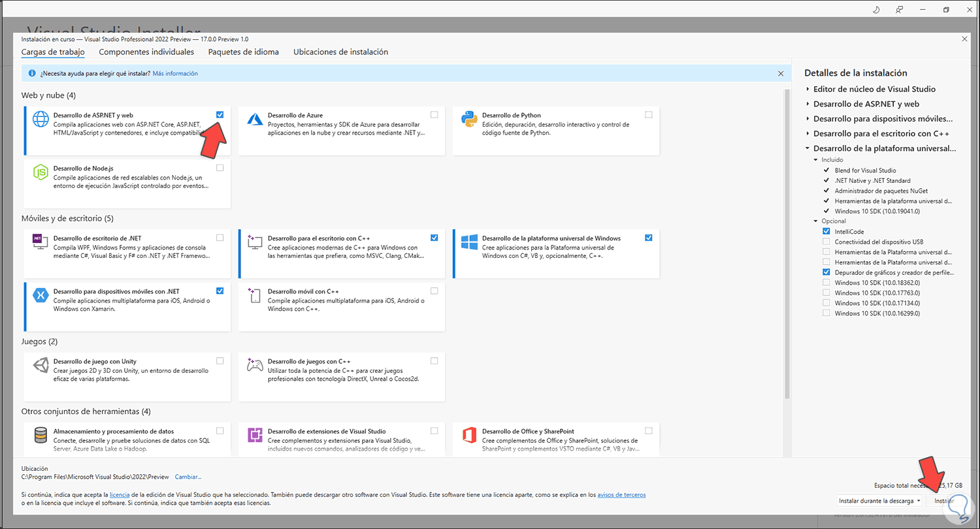Check Desarrollo de Office y SharePoint workload
Screen dimensions: 980x529
pyautogui.click(x=649, y=430)
